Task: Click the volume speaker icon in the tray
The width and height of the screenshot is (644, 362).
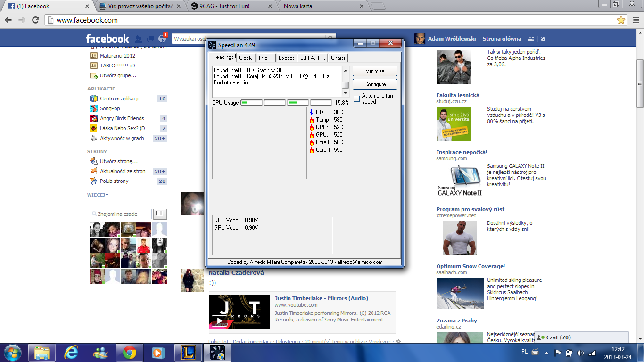Action: 580,353
